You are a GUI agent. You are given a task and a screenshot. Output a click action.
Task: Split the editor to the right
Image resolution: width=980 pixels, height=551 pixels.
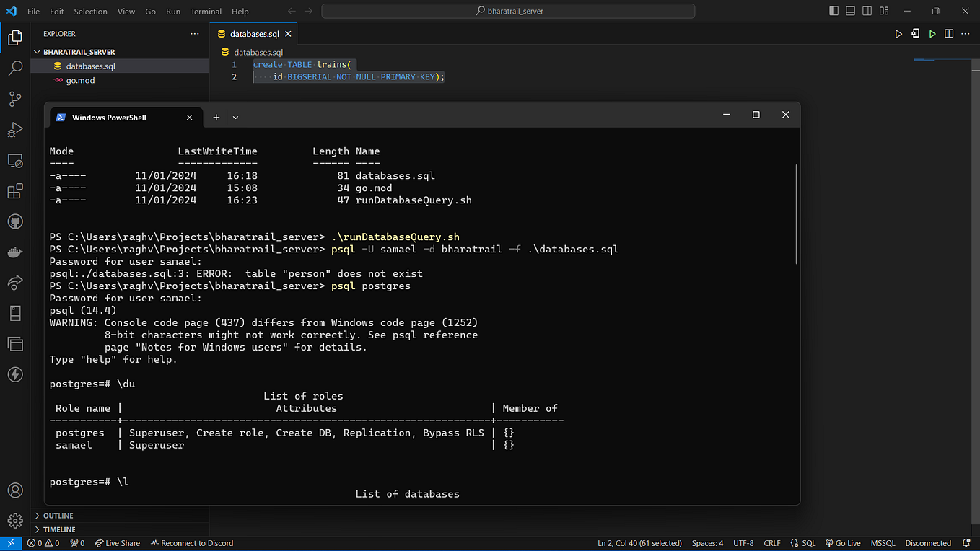pyautogui.click(x=949, y=34)
